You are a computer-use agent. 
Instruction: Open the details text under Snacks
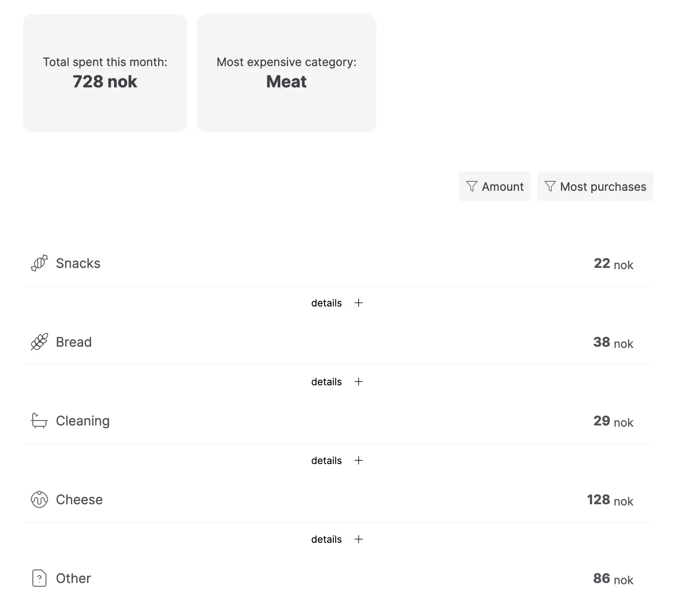(326, 303)
